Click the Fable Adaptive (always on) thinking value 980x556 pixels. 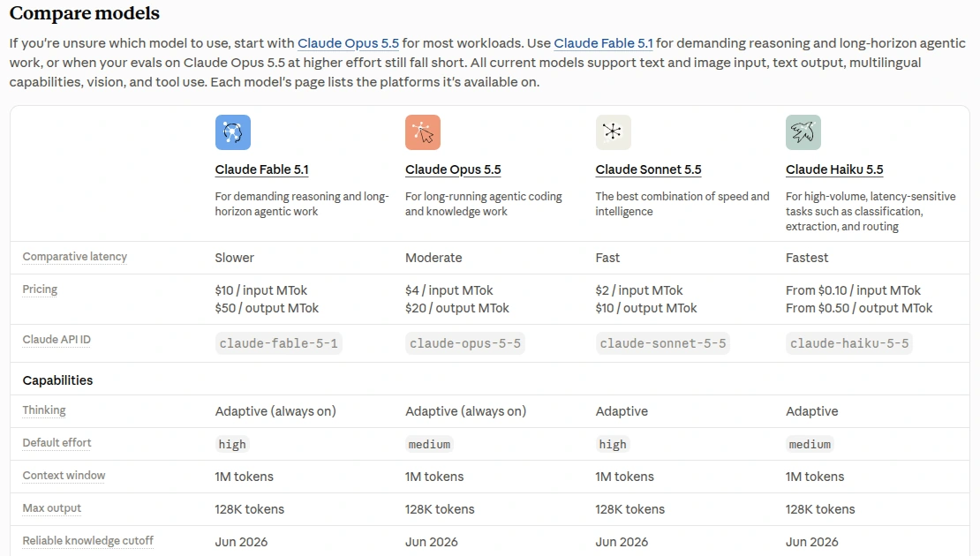click(275, 411)
